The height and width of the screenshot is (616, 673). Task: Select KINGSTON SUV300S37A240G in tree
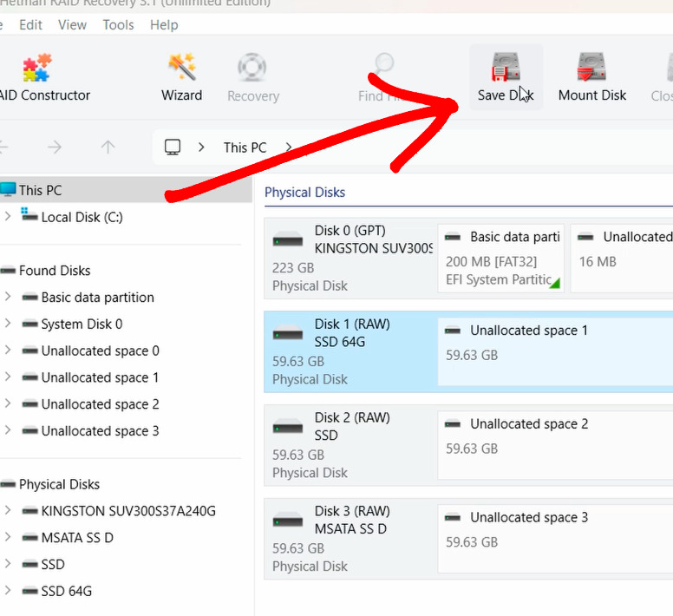[x=128, y=511]
